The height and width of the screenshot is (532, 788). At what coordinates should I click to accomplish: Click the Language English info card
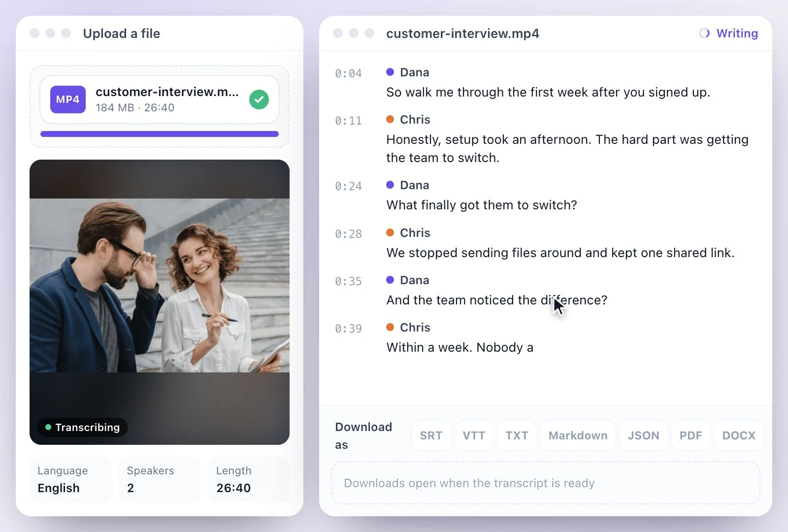pos(70,480)
